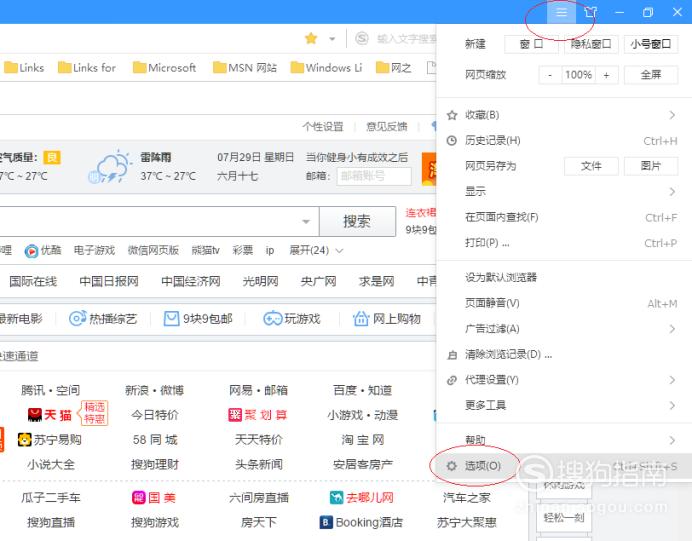The height and width of the screenshot is (541, 692).
Task: Click the 优酷 Youku icon link
Action: coord(31,251)
